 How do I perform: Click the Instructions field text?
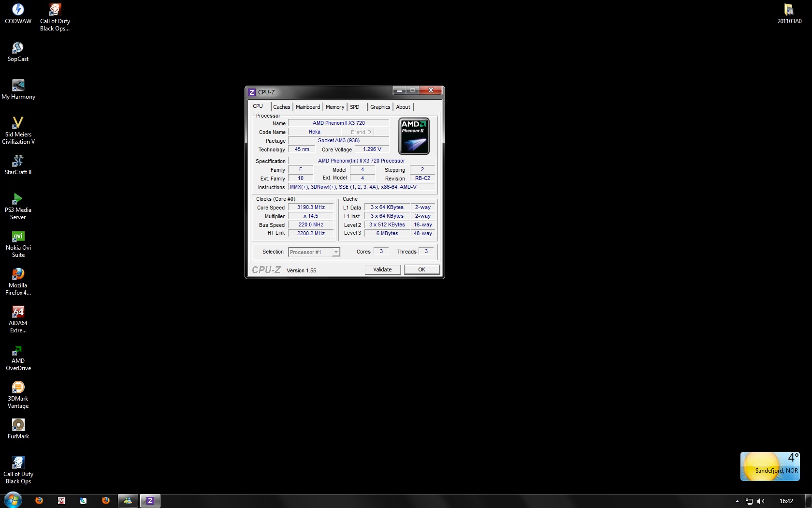362,187
